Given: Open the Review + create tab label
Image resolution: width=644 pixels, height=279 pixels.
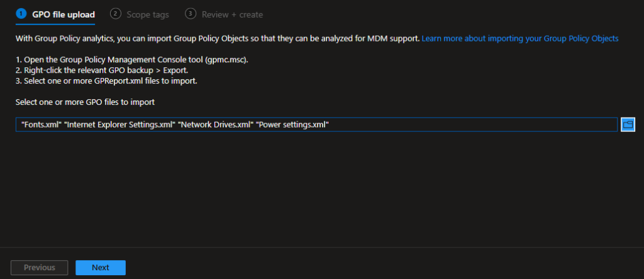Looking at the screenshot, I should [x=231, y=14].
